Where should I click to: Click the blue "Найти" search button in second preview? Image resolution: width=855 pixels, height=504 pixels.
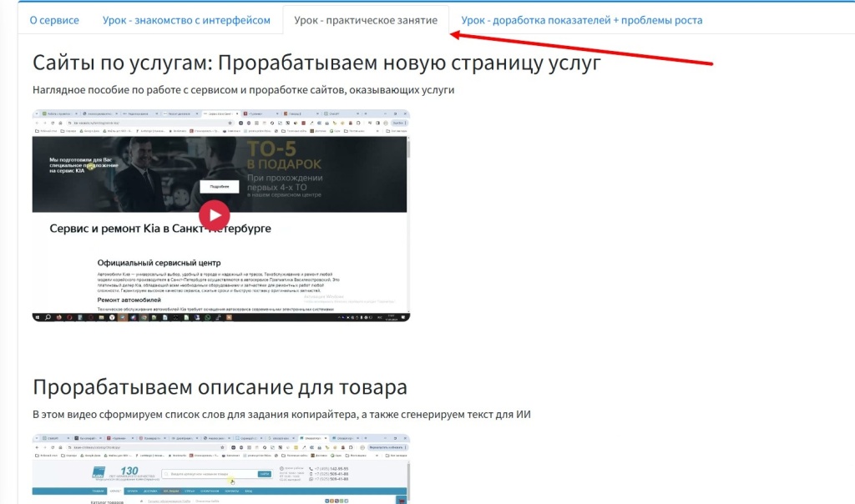point(264,474)
